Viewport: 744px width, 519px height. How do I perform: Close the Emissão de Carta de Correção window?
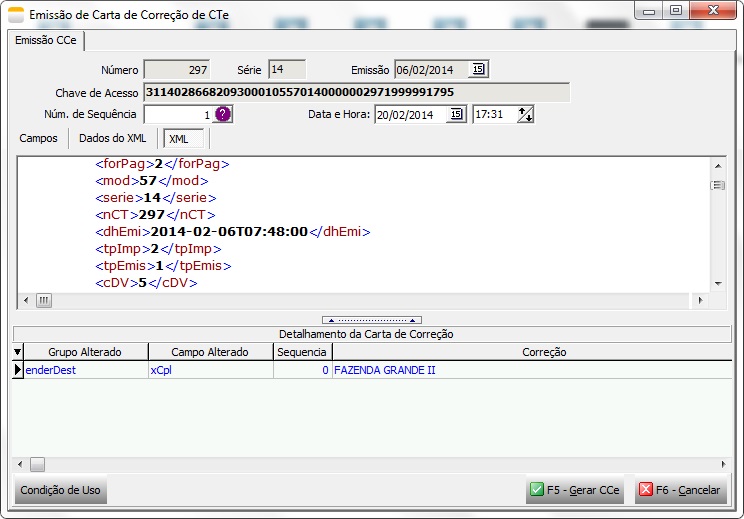coord(713,10)
